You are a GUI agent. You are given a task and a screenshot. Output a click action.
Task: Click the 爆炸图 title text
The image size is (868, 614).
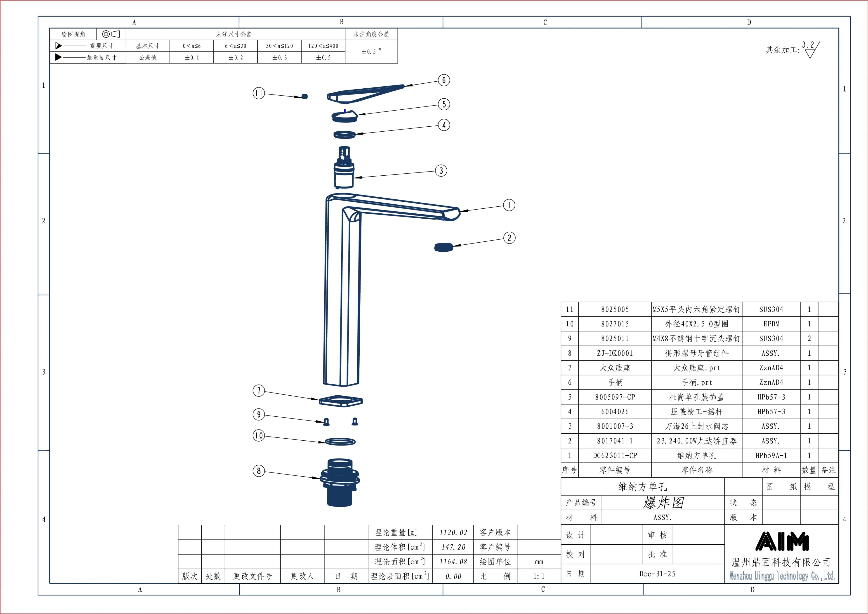click(x=663, y=503)
